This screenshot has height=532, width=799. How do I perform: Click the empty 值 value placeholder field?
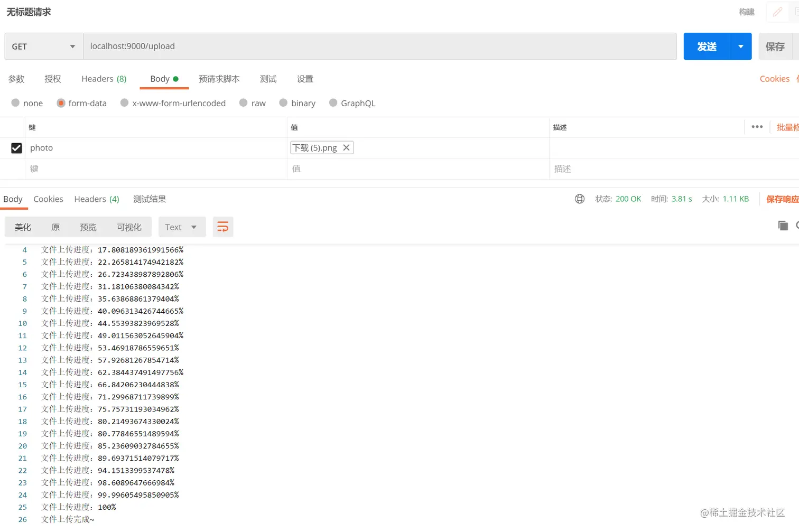(x=418, y=169)
